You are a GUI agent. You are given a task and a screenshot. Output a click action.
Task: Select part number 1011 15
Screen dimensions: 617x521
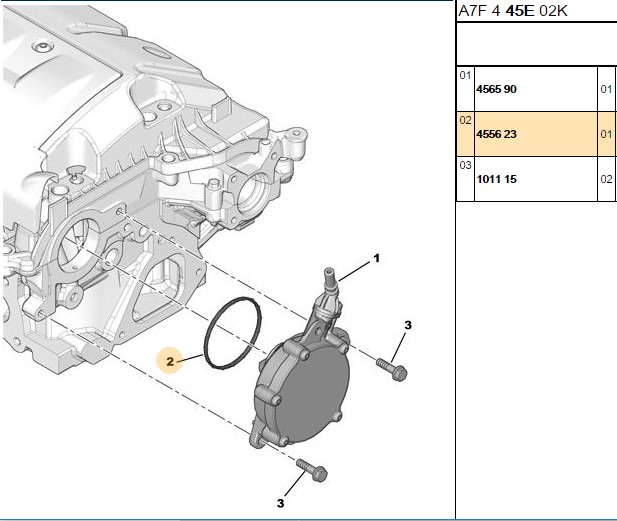point(496,179)
